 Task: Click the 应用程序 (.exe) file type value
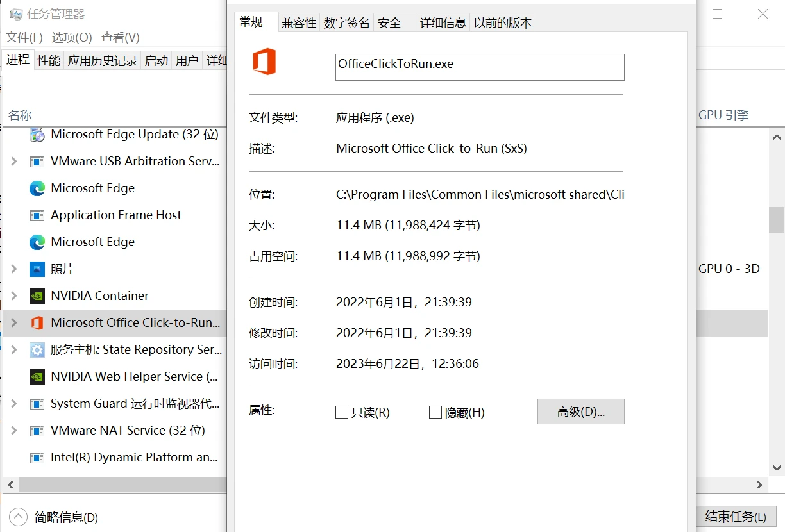coord(375,118)
